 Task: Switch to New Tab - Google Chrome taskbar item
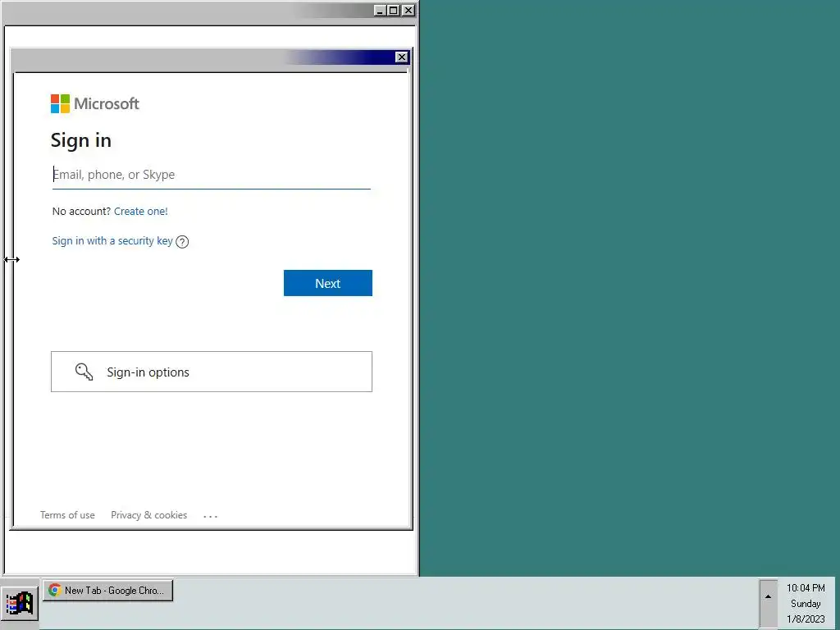pos(107,591)
